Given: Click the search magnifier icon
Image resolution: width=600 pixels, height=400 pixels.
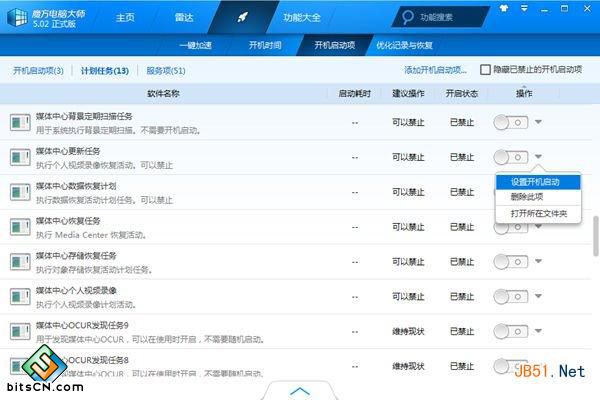Looking at the screenshot, I should (x=408, y=17).
